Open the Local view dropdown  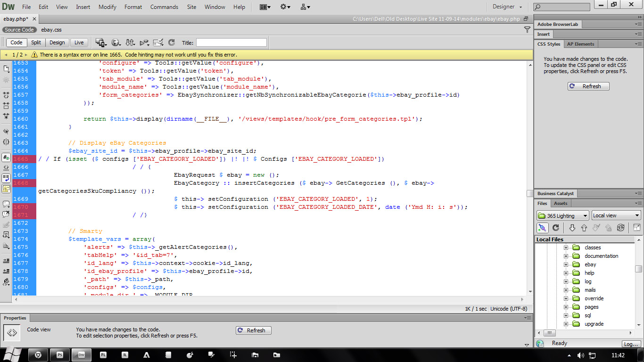coord(616,215)
